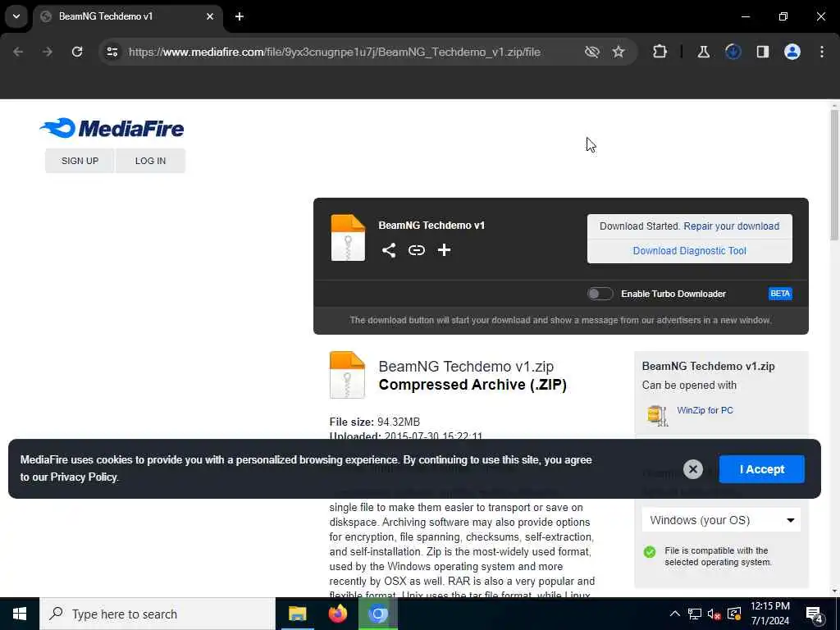Open the browser side panel
This screenshot has height=630, width=840.
[763, 52]
